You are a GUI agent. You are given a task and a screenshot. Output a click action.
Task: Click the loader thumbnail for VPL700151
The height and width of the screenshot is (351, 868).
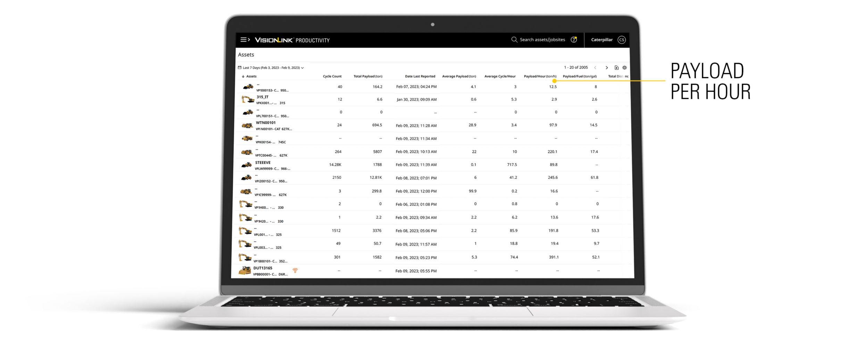coord(248,112)
